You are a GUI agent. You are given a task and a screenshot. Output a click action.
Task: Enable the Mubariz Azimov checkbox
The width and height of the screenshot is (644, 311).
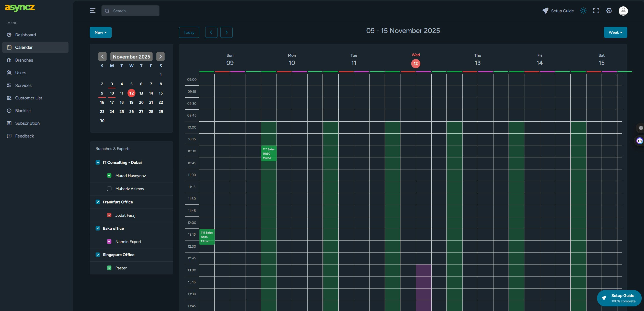coord(109,189)
